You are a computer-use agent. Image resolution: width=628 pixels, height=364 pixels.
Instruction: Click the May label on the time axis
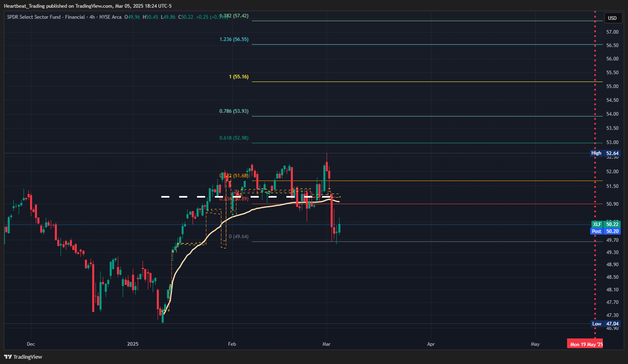point(535,344)
